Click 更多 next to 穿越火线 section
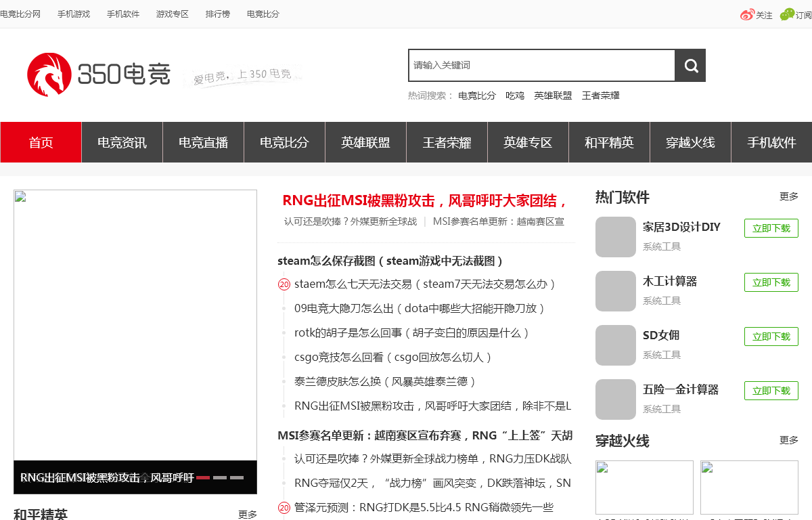Screen dimensions: 812x520 (x=789, y=440)
